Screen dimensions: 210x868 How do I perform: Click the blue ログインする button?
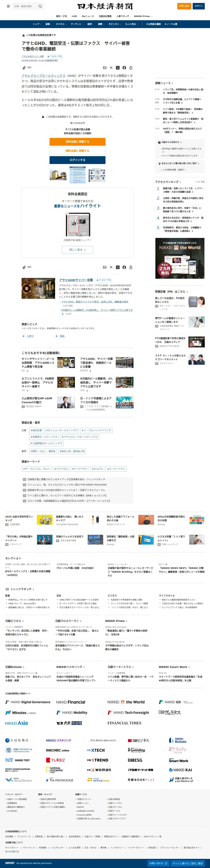(x=77, y=160)
